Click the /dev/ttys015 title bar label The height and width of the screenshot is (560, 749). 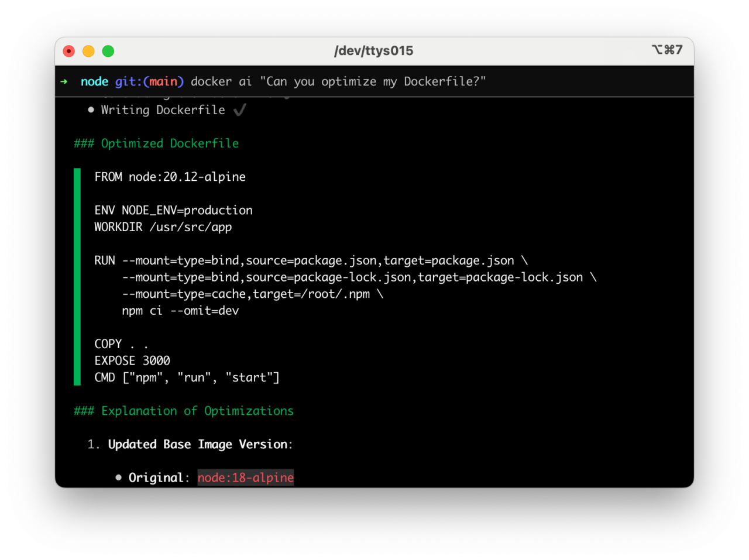tap(374, 50)
